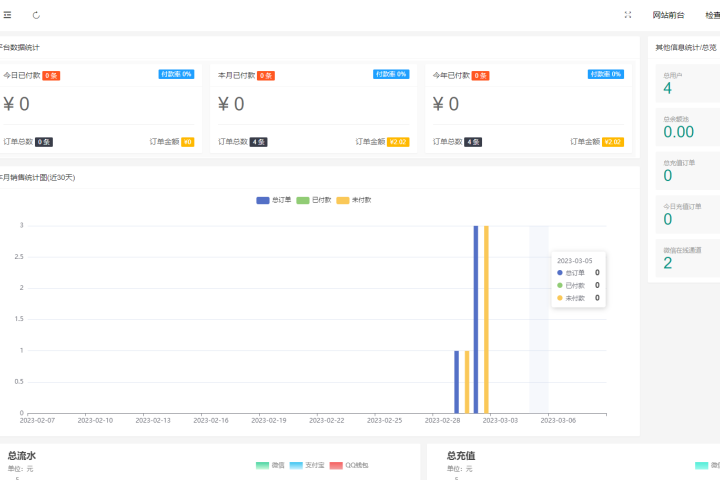Click the 总余额池 value 0.00

click(x=678, y=132)
